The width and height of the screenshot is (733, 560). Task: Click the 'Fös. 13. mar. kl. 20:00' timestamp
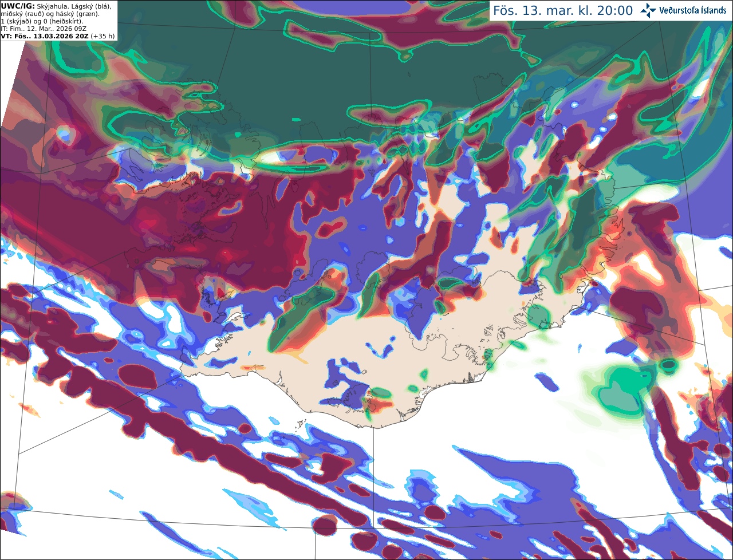563,11
